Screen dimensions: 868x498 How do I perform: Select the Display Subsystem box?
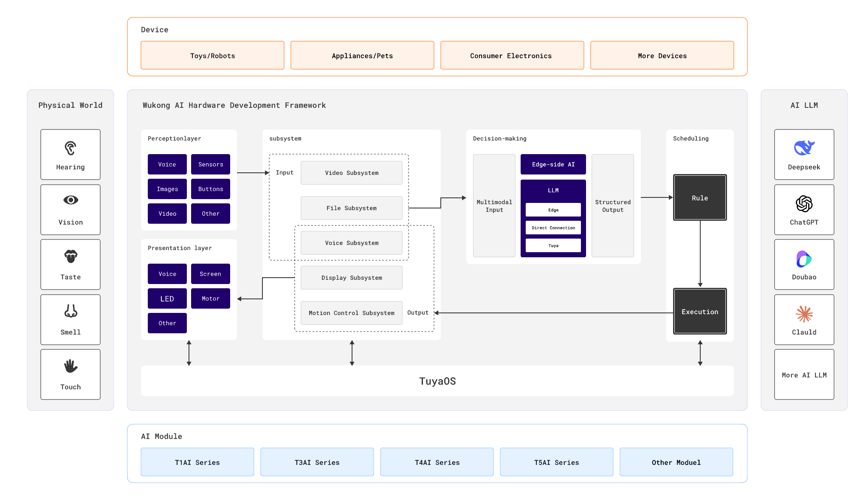click(352, 278)
